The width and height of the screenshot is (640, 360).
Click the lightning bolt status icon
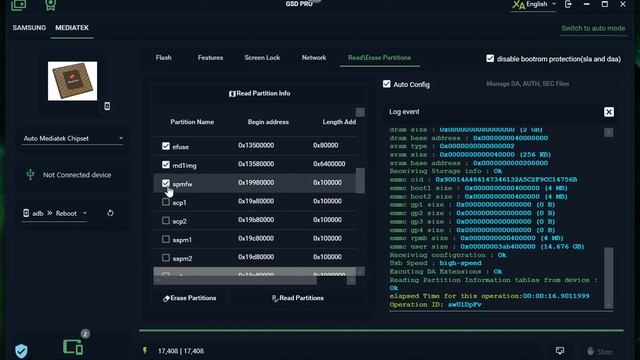pyautogui.click(x=145, y=350)
